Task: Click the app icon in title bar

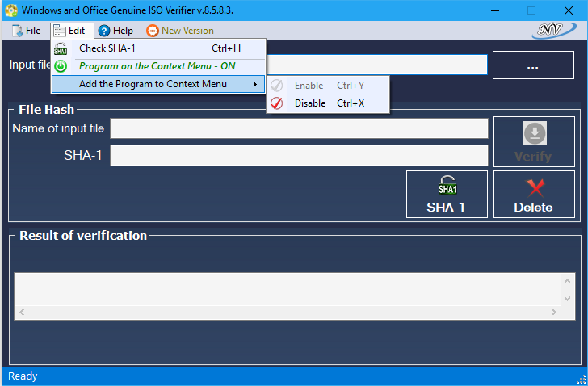Action: coord(11,10)
